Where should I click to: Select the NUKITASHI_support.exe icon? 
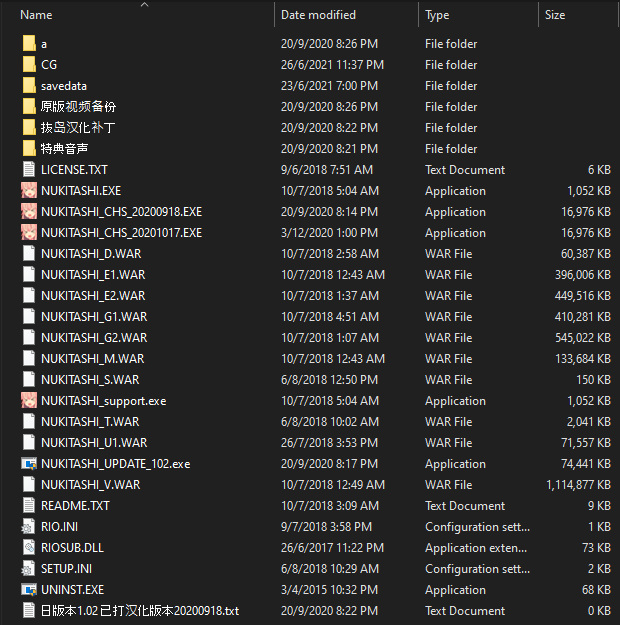click(29, 401)
